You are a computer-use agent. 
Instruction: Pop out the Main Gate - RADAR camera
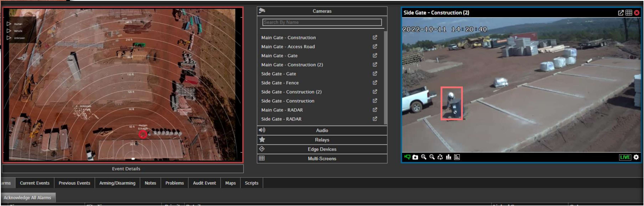(x=375, y=110)
